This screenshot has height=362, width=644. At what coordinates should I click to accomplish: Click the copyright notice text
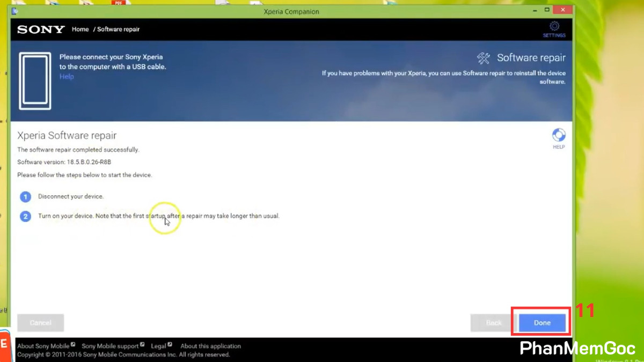pos(123,354)
